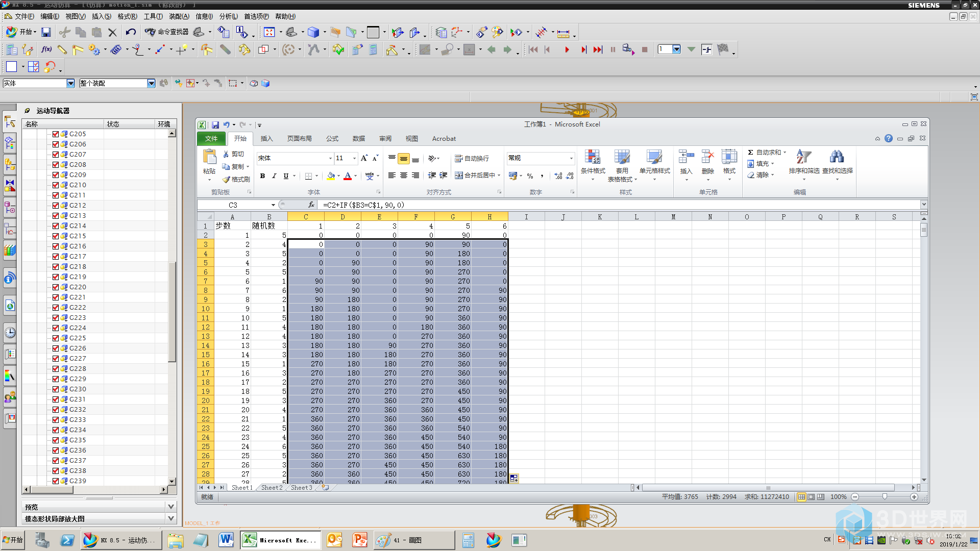This screenshot has width=980, height=551.
Task: Open the Command Finder (命令查找器) tool
Action: (167, 32)
